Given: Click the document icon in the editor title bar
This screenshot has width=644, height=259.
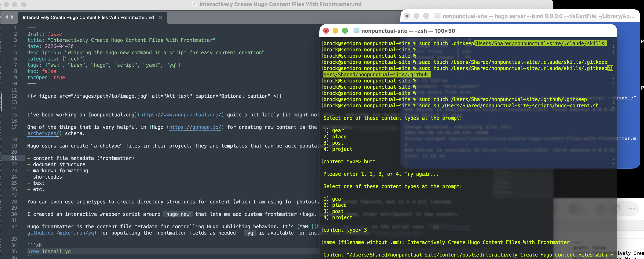Looking at the screenshot, I should [x=194, y=4].
